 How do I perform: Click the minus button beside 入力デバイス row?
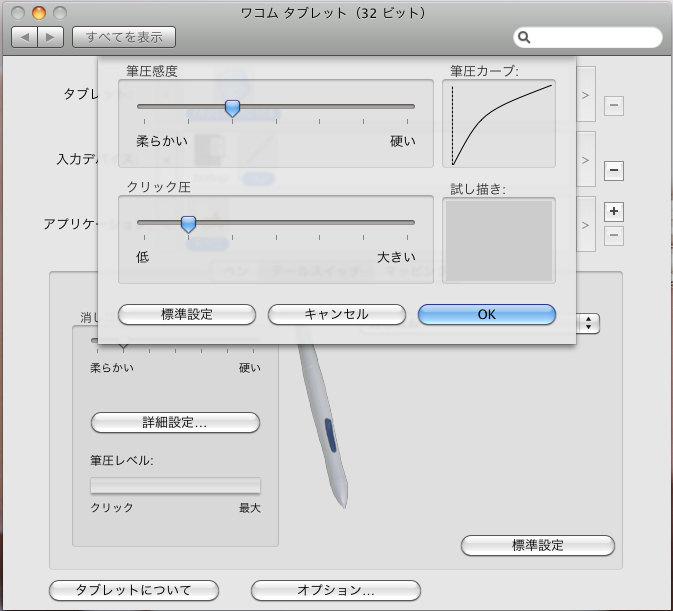(x=614, y=170)
